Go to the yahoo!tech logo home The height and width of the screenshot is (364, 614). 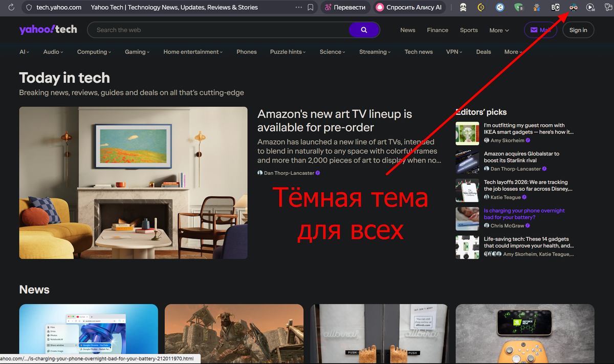48,30
